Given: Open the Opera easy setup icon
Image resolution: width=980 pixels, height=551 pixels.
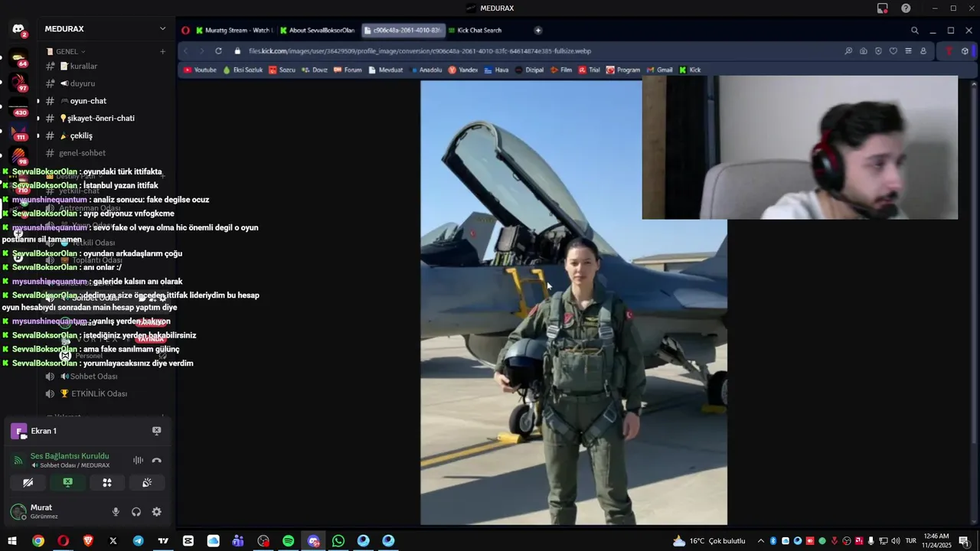Looking at the screenshot, I should (x=908, y=51).
